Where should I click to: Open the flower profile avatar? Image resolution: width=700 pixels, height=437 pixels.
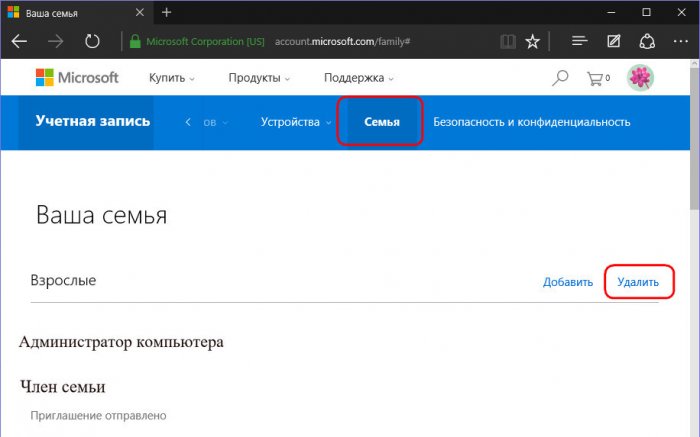tap(640, 78)
